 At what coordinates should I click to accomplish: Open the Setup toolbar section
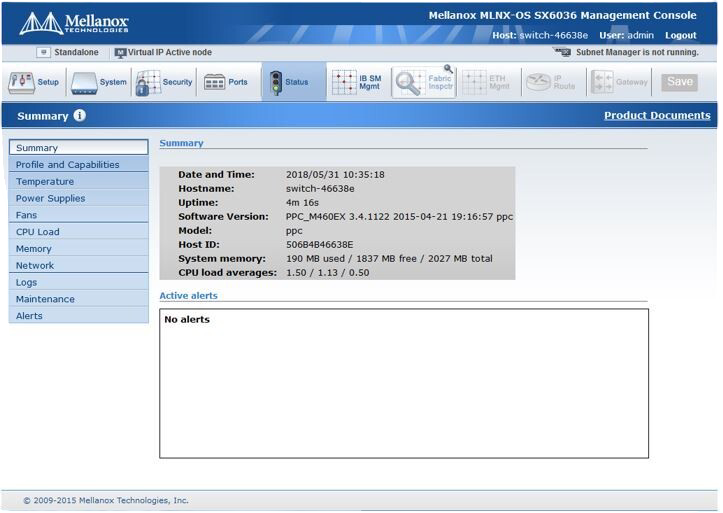coord(34,83)
